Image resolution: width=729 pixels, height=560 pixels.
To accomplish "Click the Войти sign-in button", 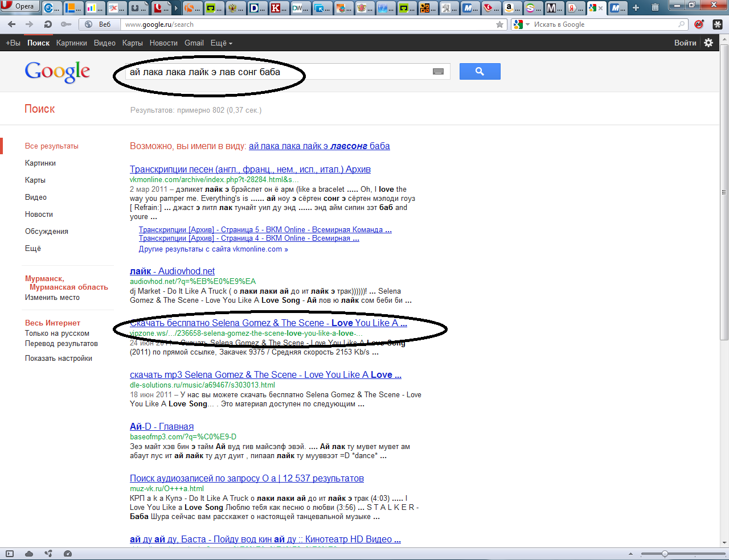I will [685, 43].
